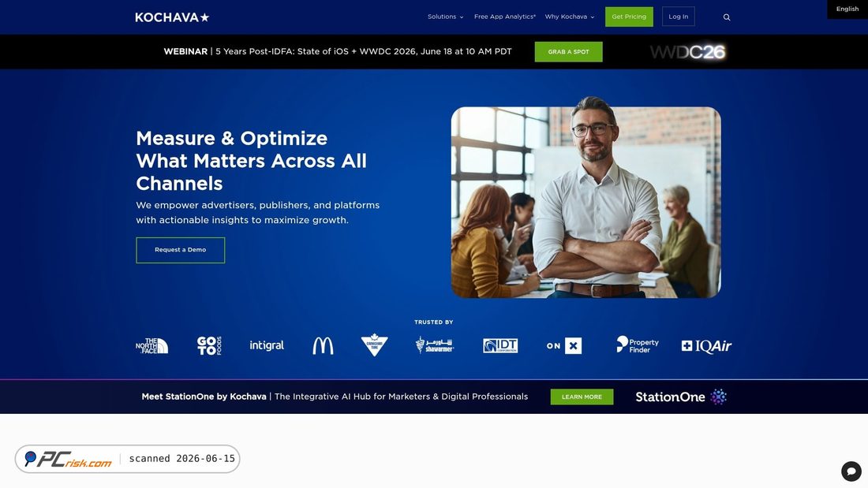Viewport: 868px width, 488px height.
Task: Click the StationOne logo in the banner
Action: point(681,397)
